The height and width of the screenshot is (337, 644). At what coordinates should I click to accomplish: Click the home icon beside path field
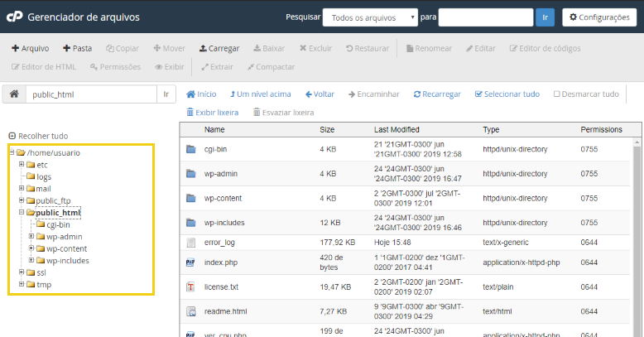14,94
